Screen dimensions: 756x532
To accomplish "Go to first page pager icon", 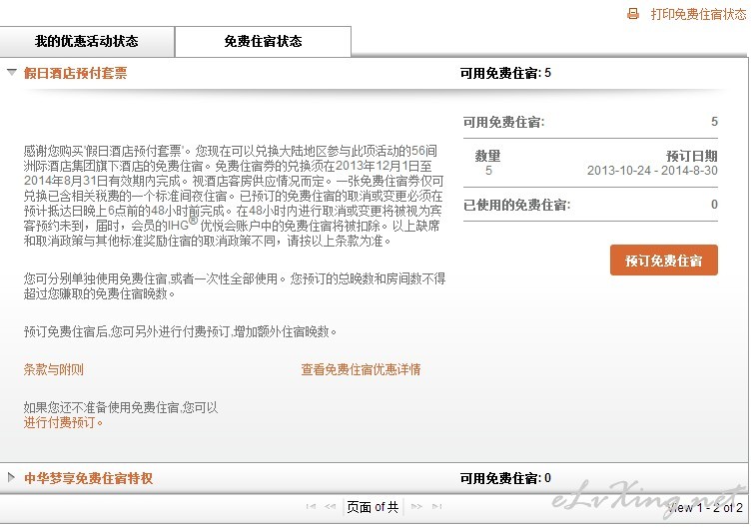I will pyautogui.click(x=311, y=506).
